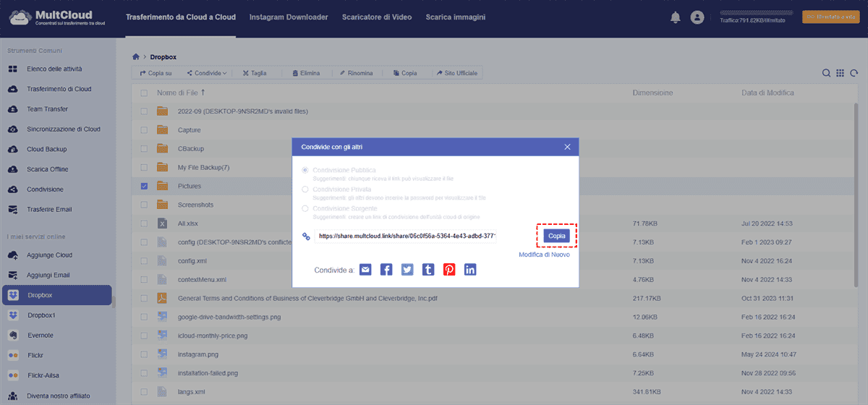868x405 pixels.
Task: Open Sincronizzazione di Cloud in sidebar
Action: 64,129
